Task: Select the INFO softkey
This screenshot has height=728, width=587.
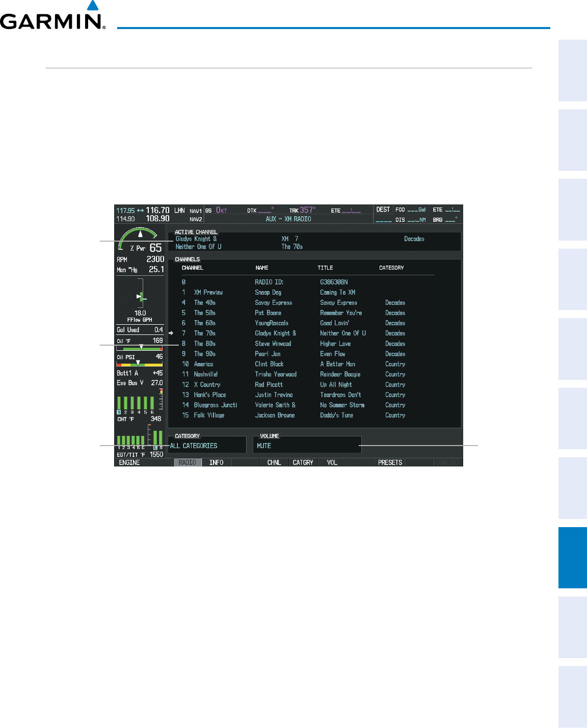Action: (217, 462)
